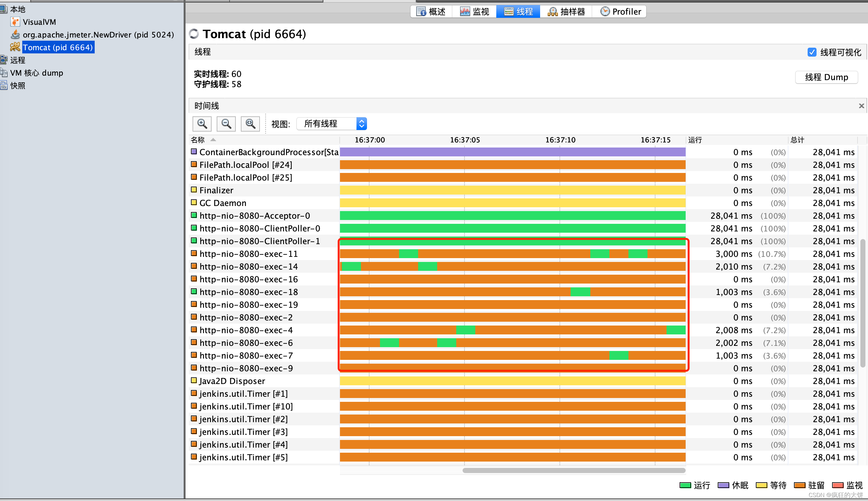
Task: Click the zoom in timeline icon
Action: point(202,124)
